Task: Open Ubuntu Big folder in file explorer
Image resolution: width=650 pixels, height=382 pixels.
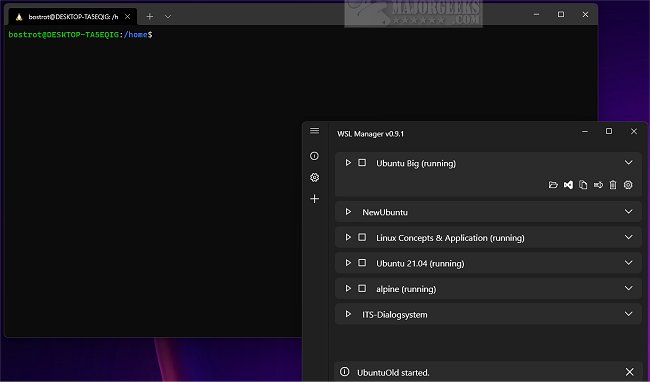Action: [553, 185]
